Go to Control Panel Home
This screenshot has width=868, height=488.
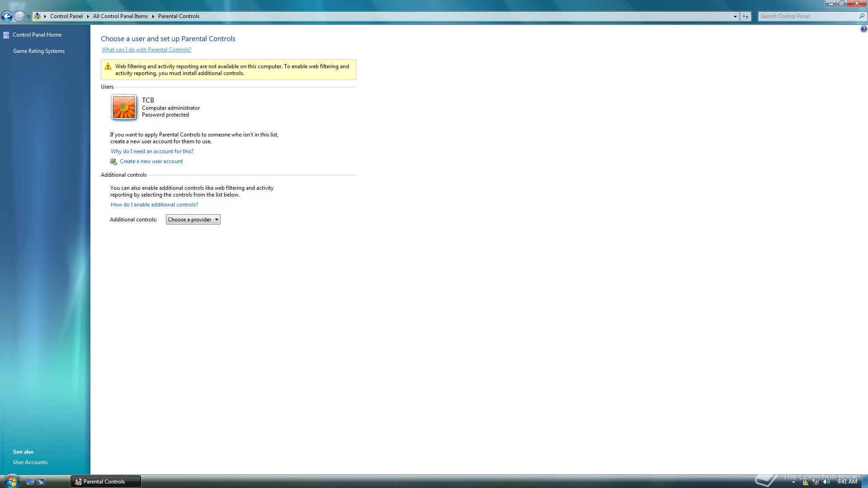coord(37,35)
